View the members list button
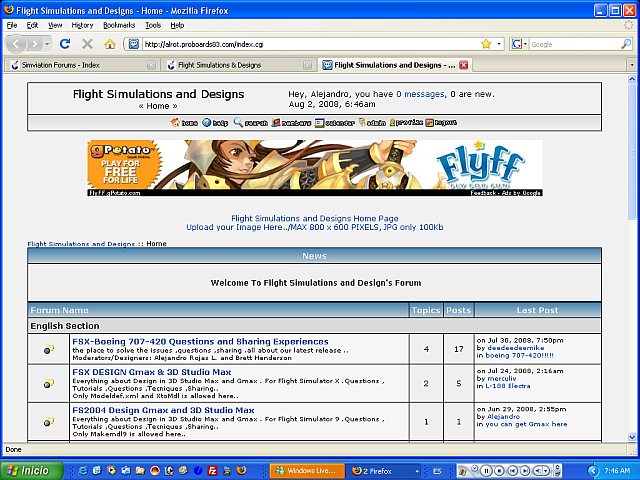 click(291, 122)
